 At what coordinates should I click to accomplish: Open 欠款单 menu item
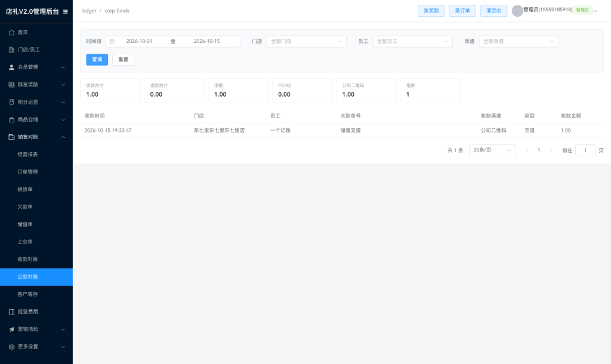36,207
